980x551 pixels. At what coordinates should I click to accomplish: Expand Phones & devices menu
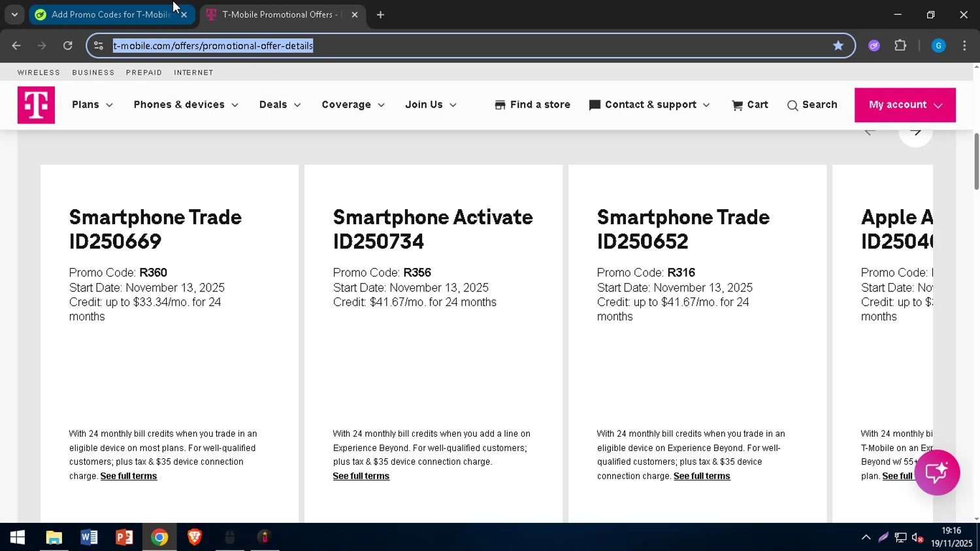point(186,105)
